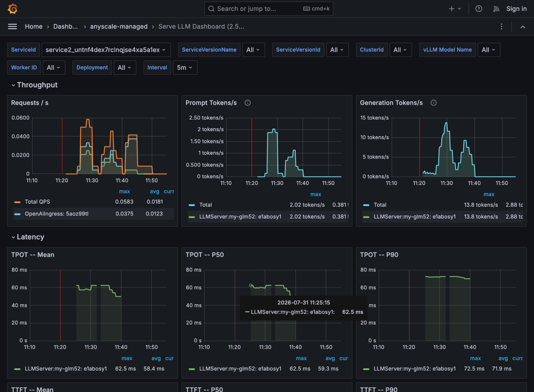The width and height of the screenshot is (534, 392).
Task: Collapse the Throughput row section
Action: pyautogui.click(x=34, y=85)
